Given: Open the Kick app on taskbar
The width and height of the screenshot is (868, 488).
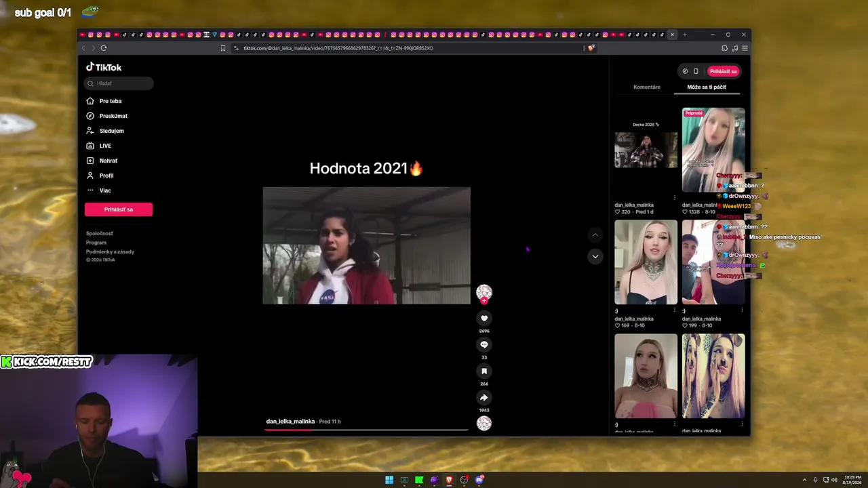Looking at the screenshot, I should tap(419, 480).
